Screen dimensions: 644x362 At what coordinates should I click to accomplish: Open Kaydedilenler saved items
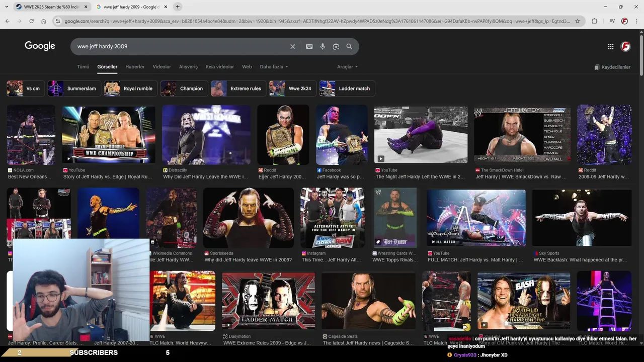click(x=612, y=67)
